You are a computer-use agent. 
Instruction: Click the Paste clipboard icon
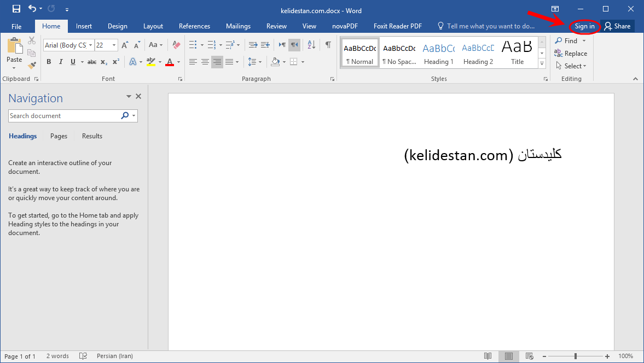click(x=14, y=46)
